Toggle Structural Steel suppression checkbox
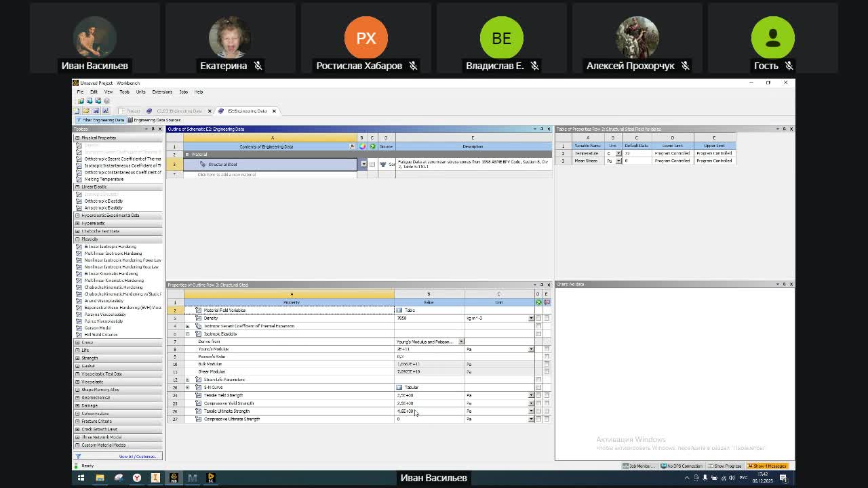Screen dimensions: 868x488 (372, 164)
